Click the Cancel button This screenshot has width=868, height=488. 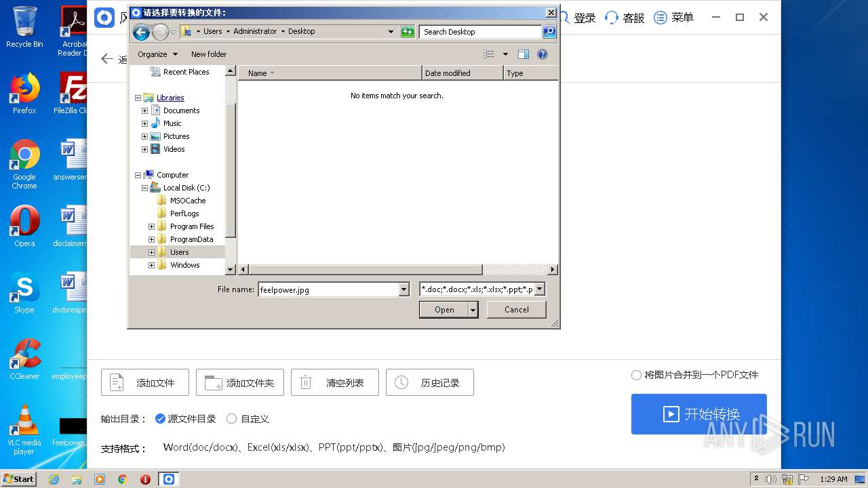click(517, 310)
